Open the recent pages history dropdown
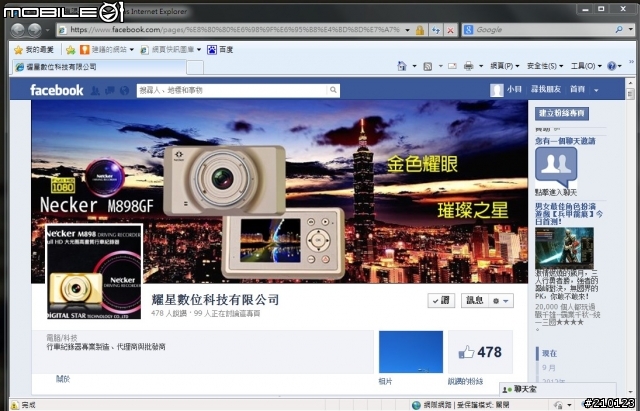Image resolution: width=640 pixels, height=411 pixels. 48,30
